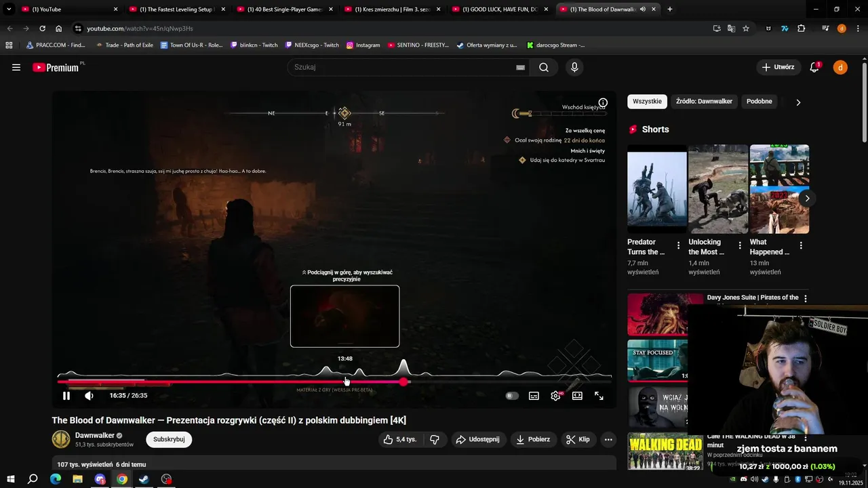Open Dawnwalker channel avatar
The width and height of the screenshot is (868, 488).
[61, 439]
